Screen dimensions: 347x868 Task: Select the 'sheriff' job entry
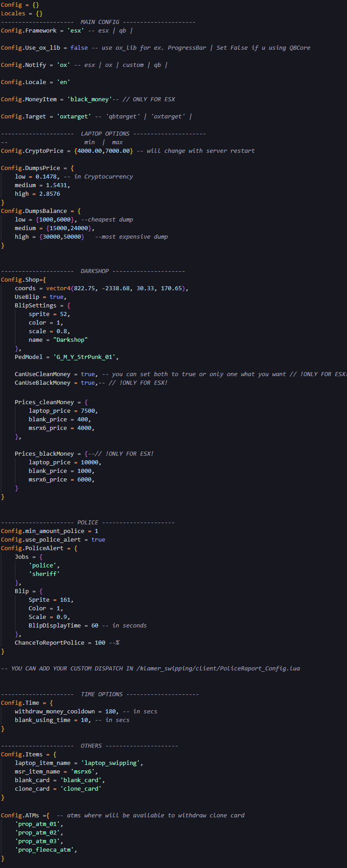click(x=44, y=574)
